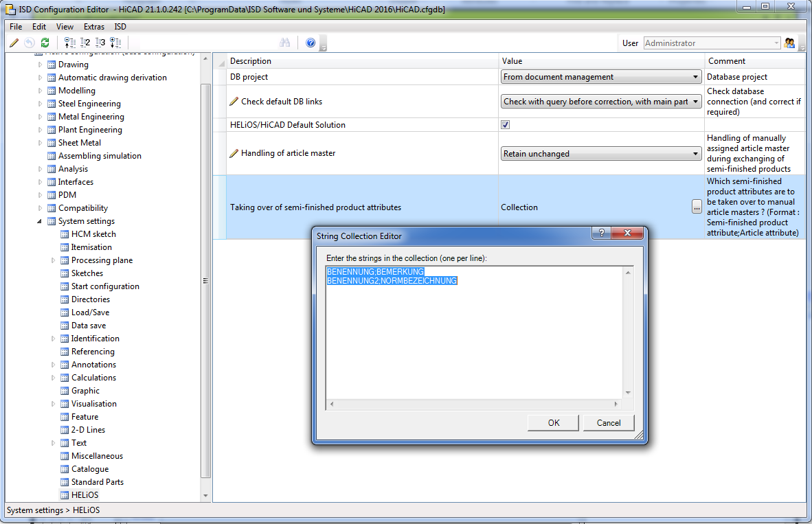Click the ISD Configuration Editor title icon
Viewport: 812px width, 524px height.
[x=10, y=9]
